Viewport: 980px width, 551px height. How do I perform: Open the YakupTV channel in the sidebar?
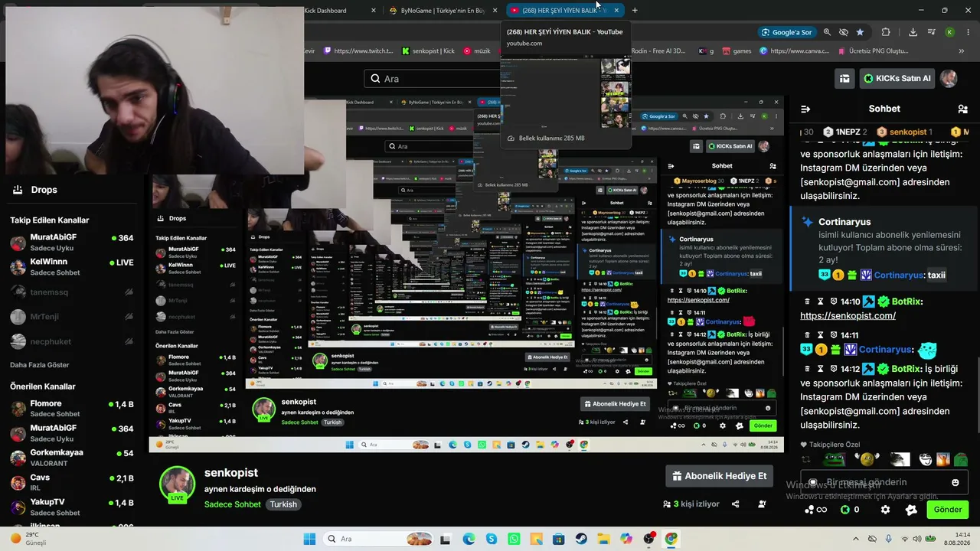(72, 507)
